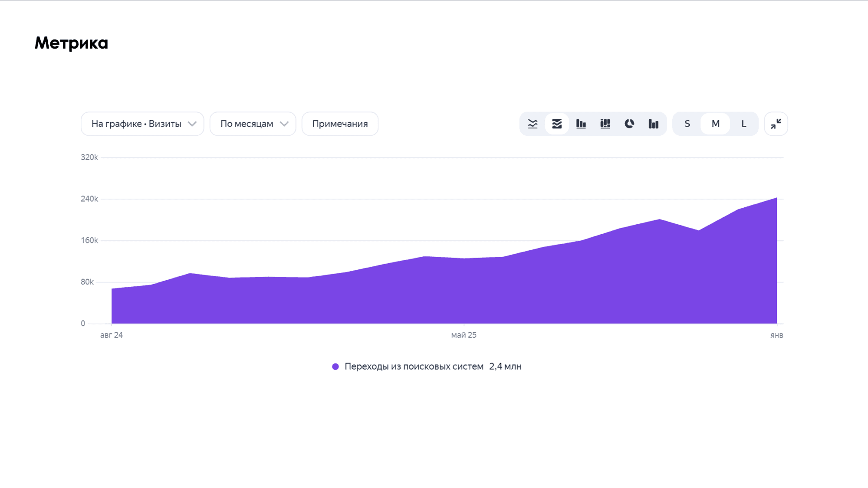
Task: Click the '80k' y-axis label
Action: 87,282
